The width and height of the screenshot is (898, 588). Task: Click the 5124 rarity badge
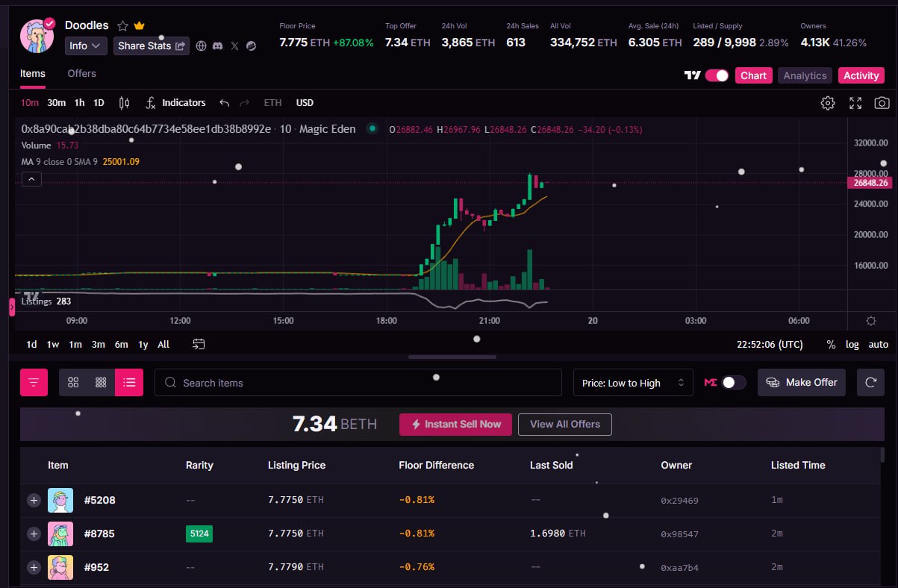tap(199, 534)
